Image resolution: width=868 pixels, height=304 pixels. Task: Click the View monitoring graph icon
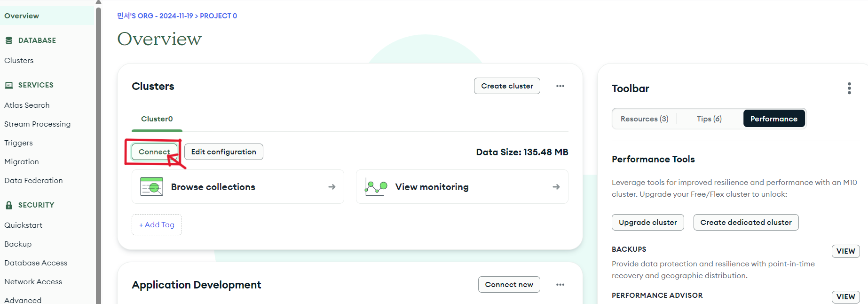[376, 187]
